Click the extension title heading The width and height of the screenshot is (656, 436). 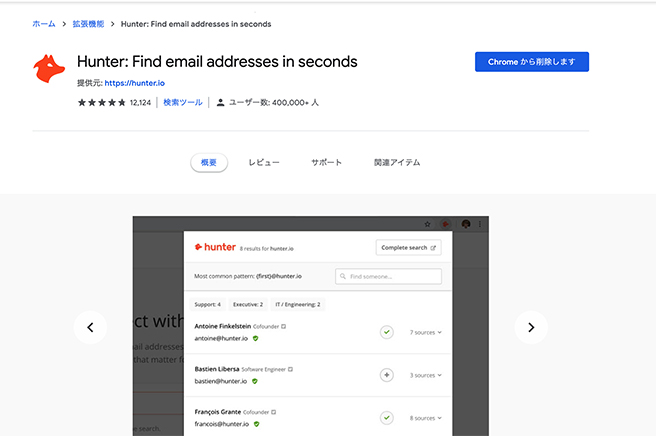click(x=217, y=62)
